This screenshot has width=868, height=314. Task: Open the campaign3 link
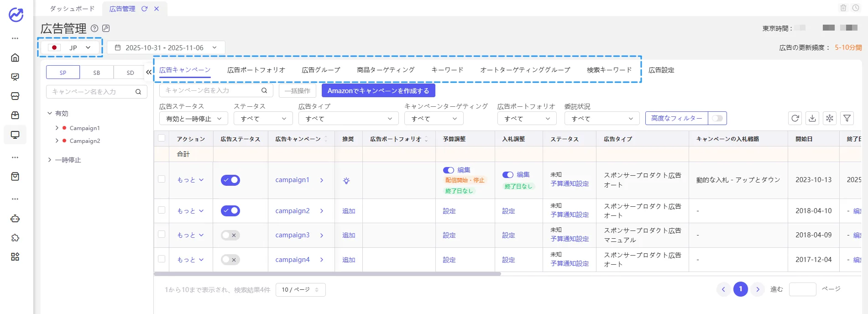(293, 235)
